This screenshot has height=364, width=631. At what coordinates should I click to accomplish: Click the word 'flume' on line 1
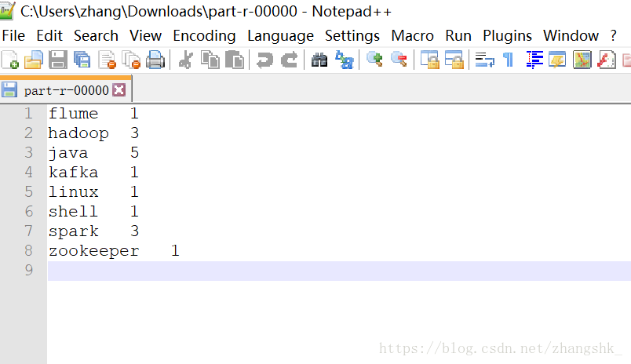click(x=73, y=114)
